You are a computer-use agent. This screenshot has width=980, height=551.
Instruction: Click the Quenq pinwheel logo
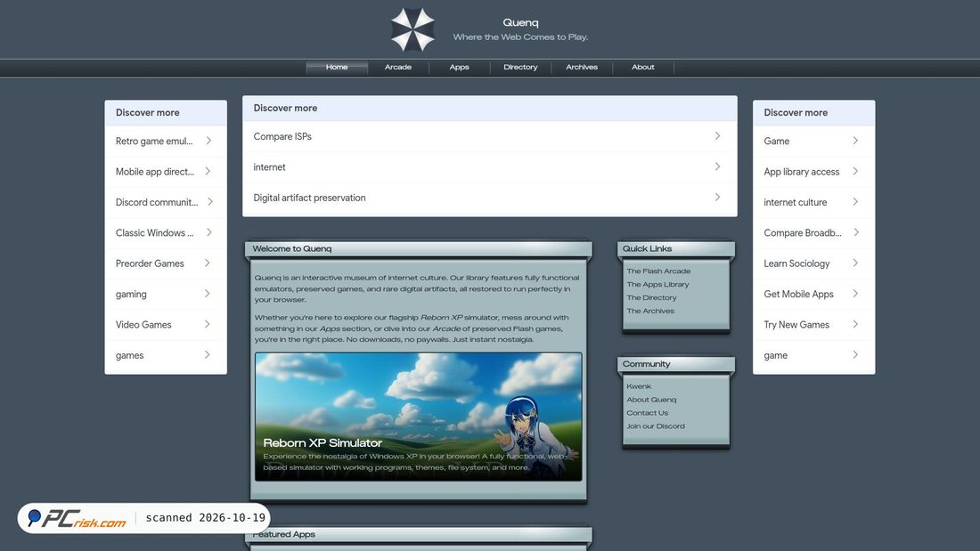412,29
